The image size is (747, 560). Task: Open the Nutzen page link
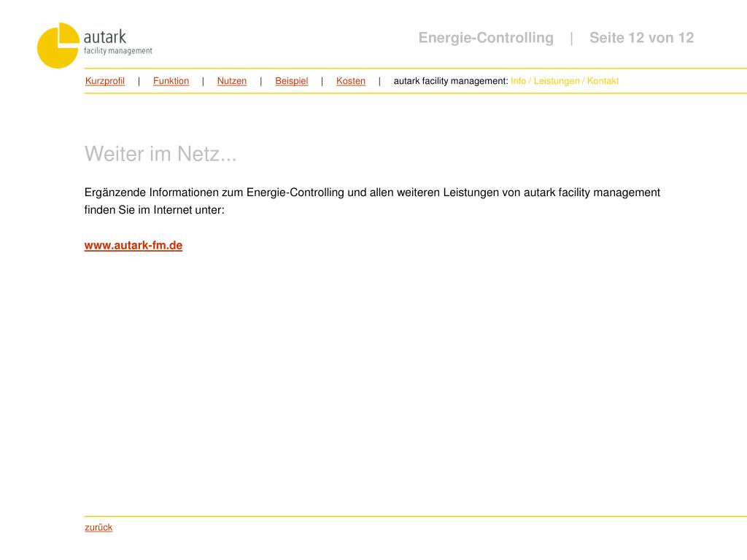pos(232,81)
